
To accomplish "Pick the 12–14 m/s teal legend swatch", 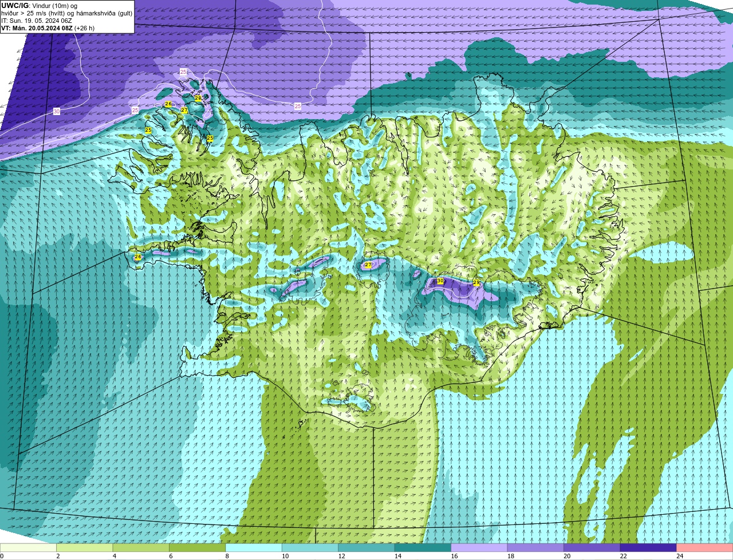I will coord(366,547).
